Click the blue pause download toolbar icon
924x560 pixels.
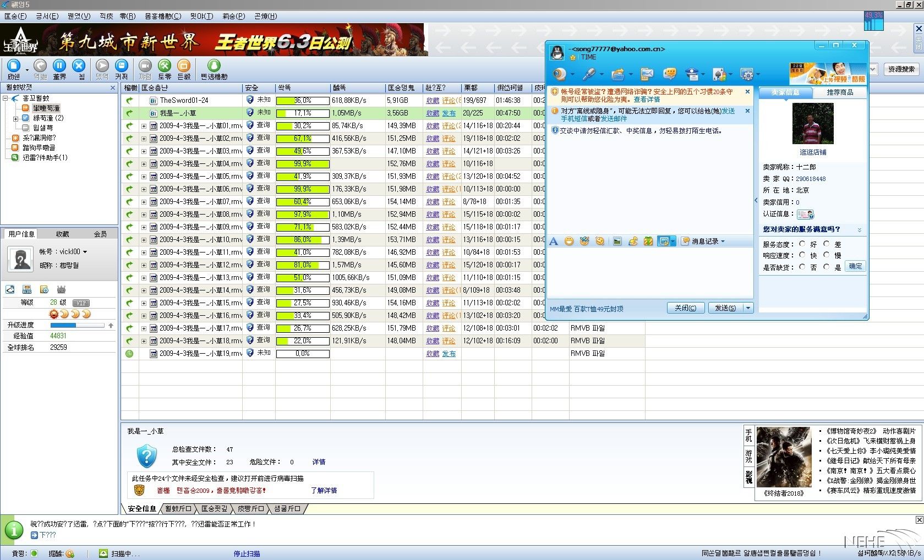tap(59, 67)
